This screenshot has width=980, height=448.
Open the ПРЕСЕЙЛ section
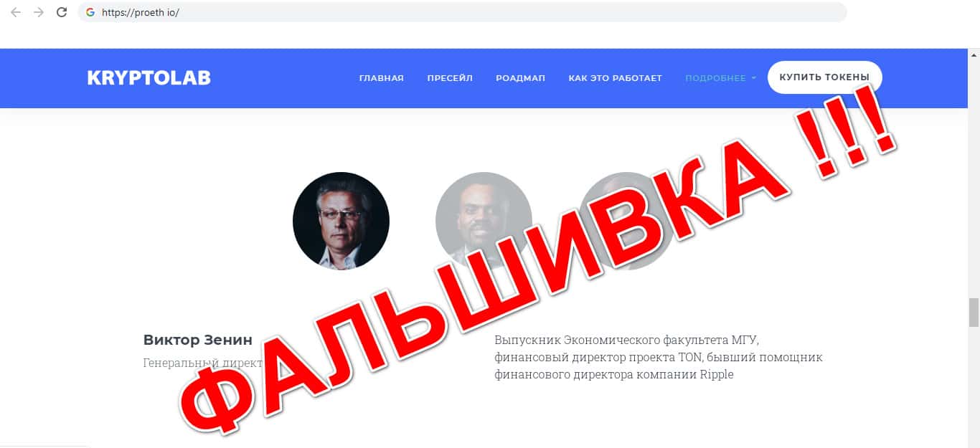[x=450, y=78]
